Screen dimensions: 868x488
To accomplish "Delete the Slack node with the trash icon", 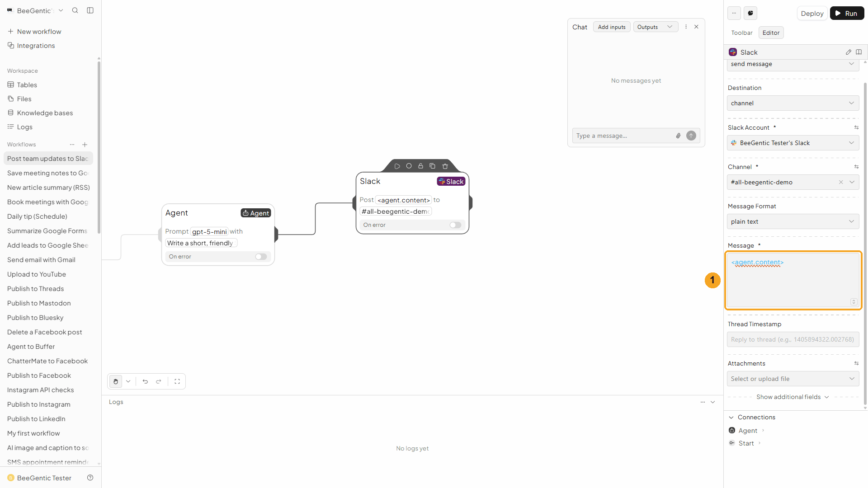I will [x=445, y=166].
